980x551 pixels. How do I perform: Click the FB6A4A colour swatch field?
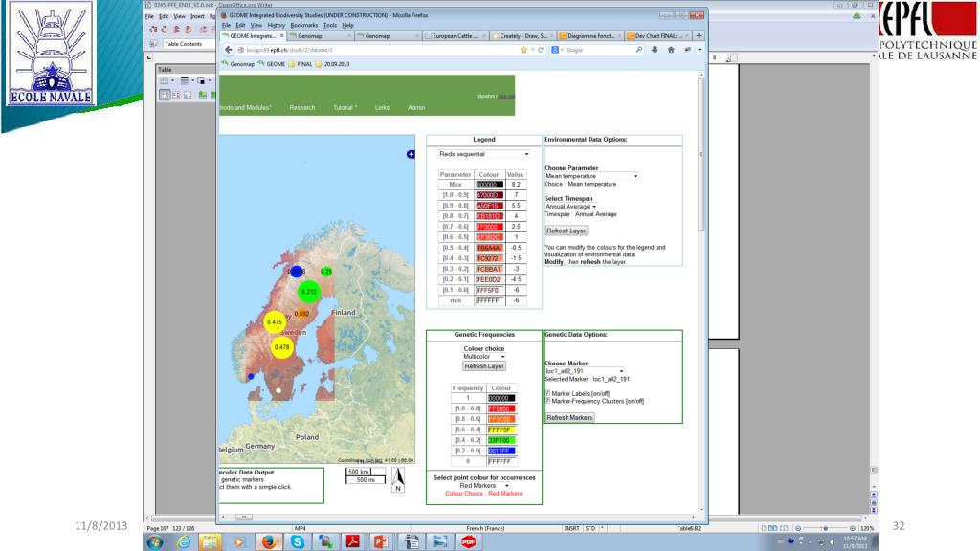pyautogui.click(x=489, y=248)
